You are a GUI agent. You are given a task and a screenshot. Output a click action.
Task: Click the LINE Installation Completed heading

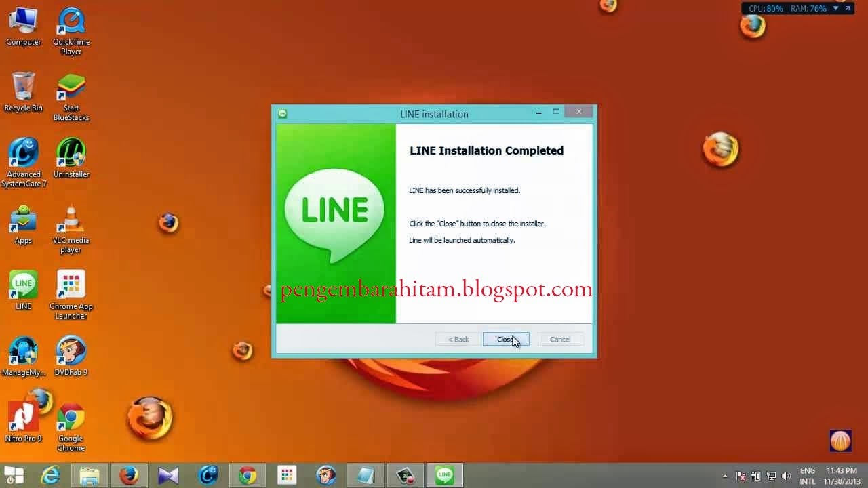coord(486,150)
